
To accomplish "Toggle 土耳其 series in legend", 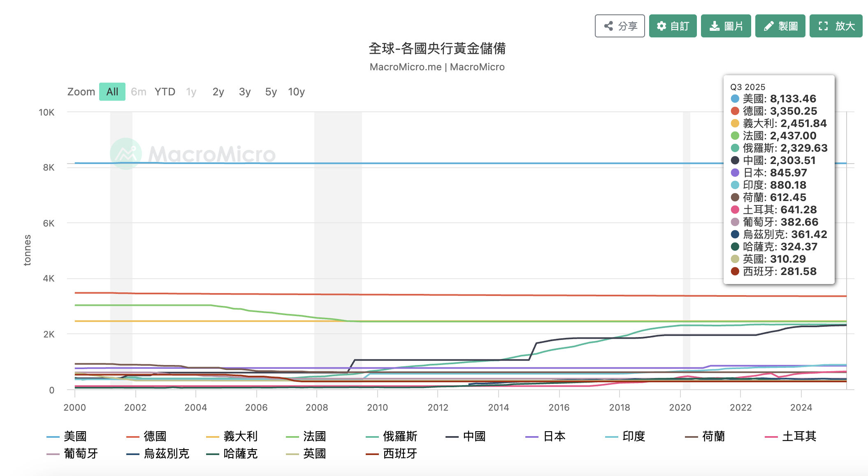I will pyautogui.click(x=791, y=436).
